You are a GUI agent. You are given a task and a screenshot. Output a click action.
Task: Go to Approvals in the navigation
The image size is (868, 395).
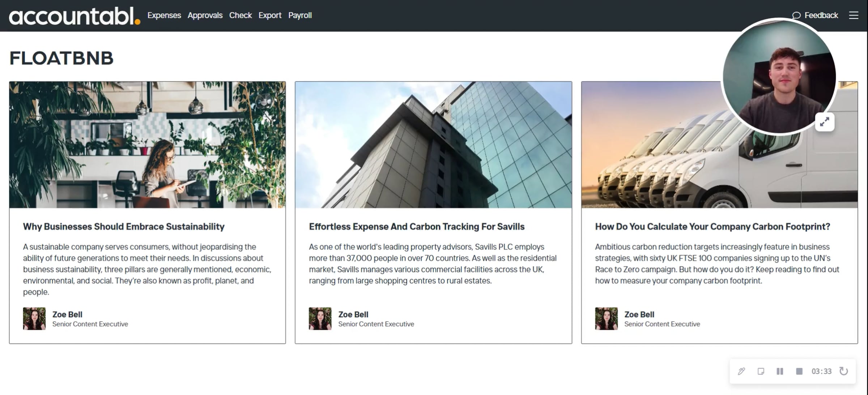point(205,15)
